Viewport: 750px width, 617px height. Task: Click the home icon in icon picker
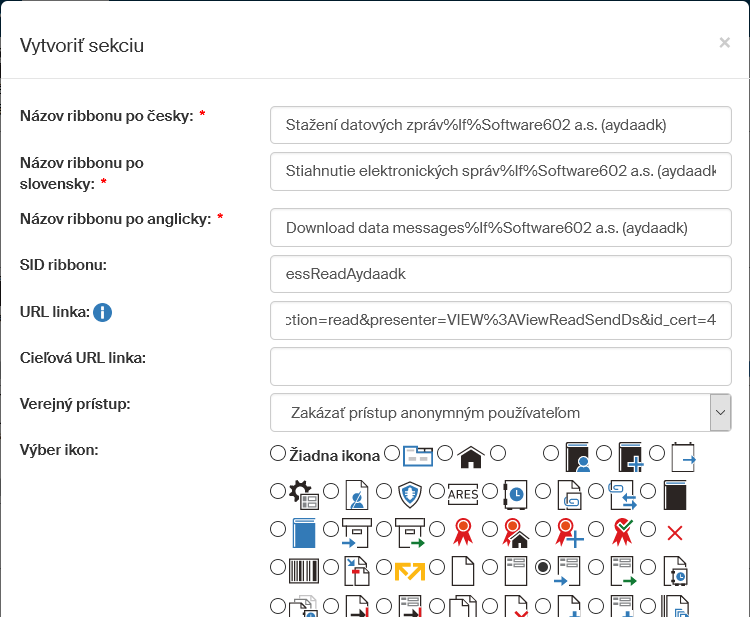pyautogui.click(x=471, y=457)
